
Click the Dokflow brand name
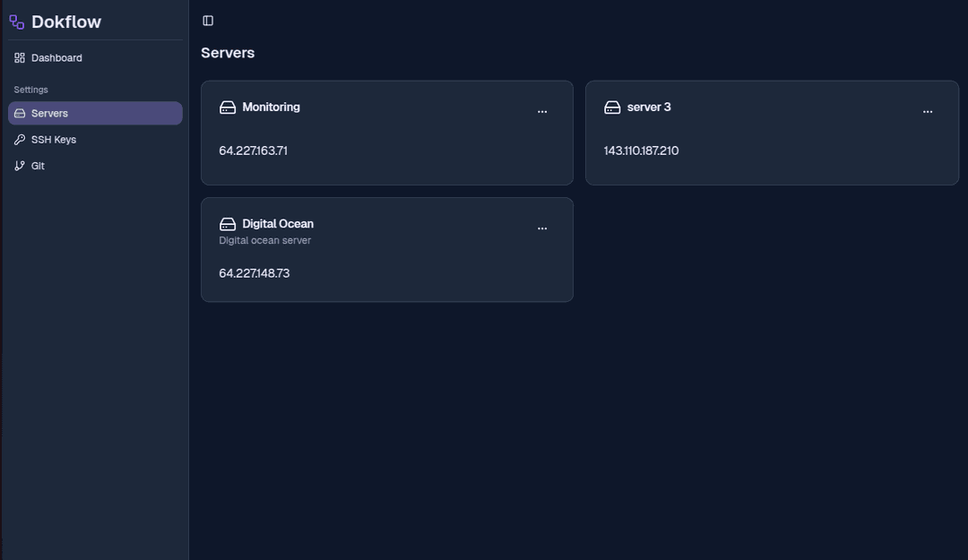click(x=66, y=22)
